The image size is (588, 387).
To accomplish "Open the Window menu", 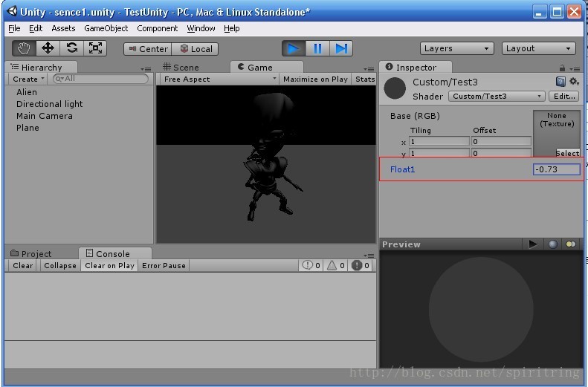I will (201, 28).
